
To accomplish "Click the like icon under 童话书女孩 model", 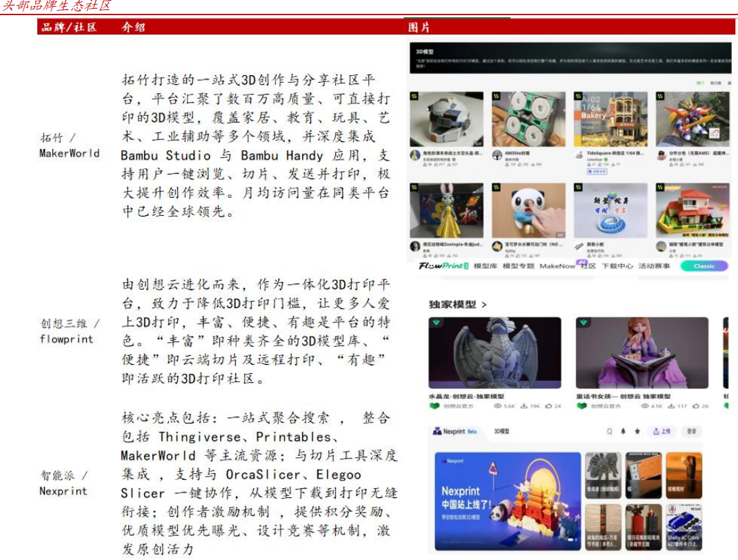I will 696,406.
